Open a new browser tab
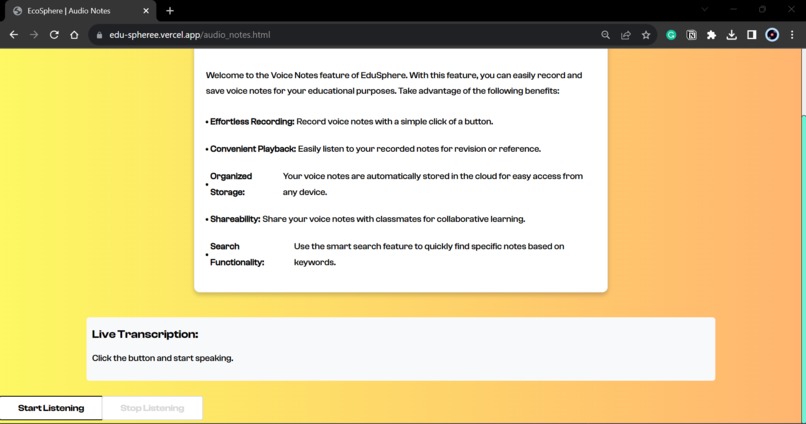Screen dimensions: 806x424 point(170,11)
